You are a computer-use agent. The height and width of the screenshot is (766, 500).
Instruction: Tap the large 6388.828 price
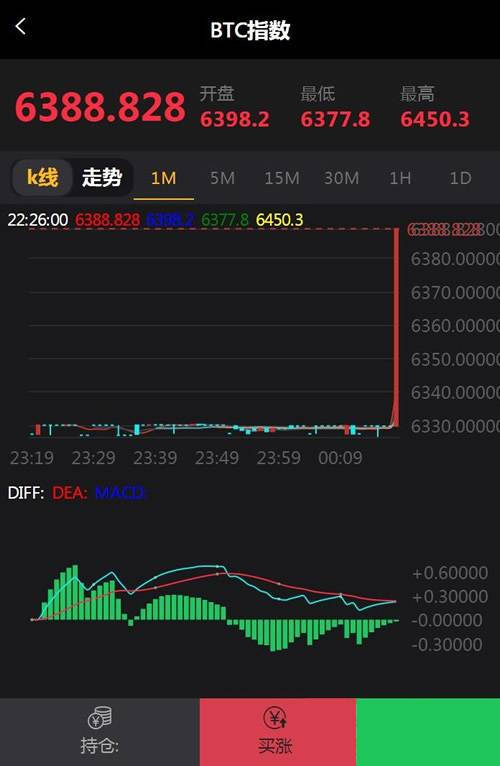[x=100, y=107]
